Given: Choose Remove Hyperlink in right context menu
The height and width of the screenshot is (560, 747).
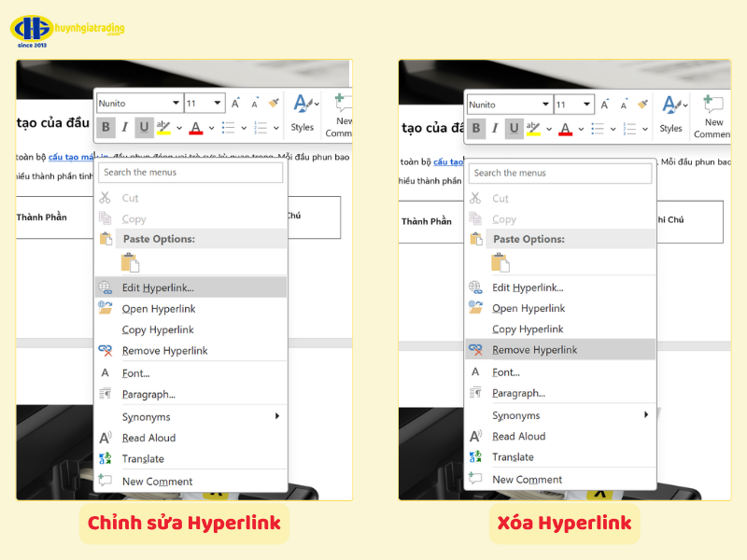Looking at the screenshot, I should (534, 350).
